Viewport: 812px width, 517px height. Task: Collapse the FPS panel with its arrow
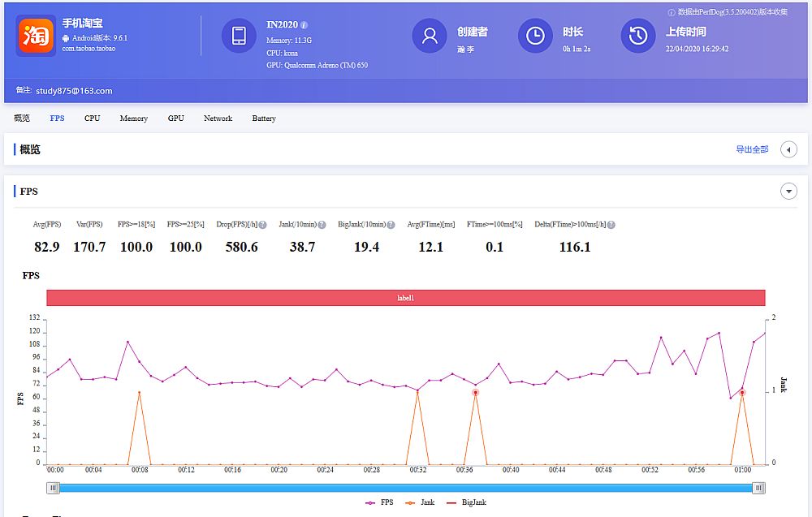[788, 191]
